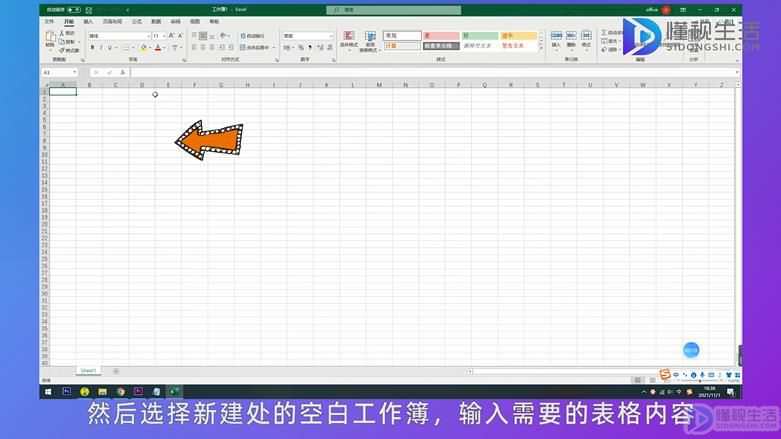The height and width of the screenshot is (439, 781).
Task: Click the Decrease Decimal icon
Action: click(x=330, y=47)
